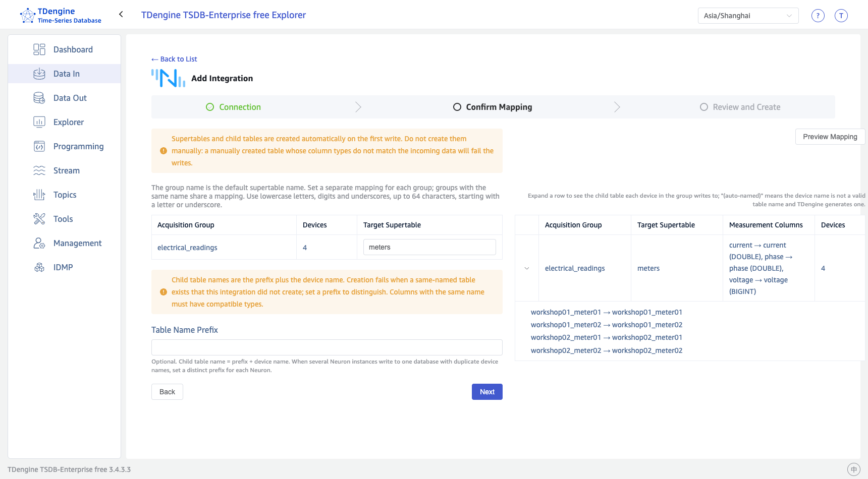The height and width of the screenshot is (479, 868).
Task: Select the Review and Create step
Action: tap(740, 107)
